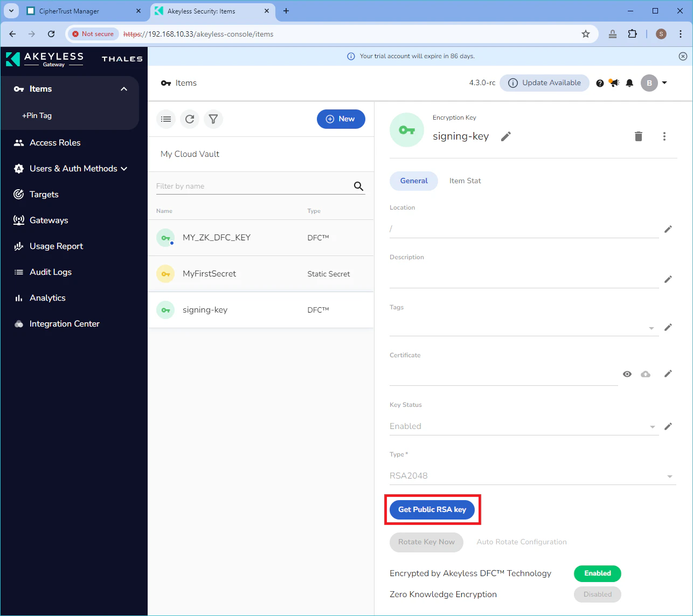Close the CipherTrust Manager tab
Image resolution: width=693 pixels, height=616 pixels.
coord(138,11)
